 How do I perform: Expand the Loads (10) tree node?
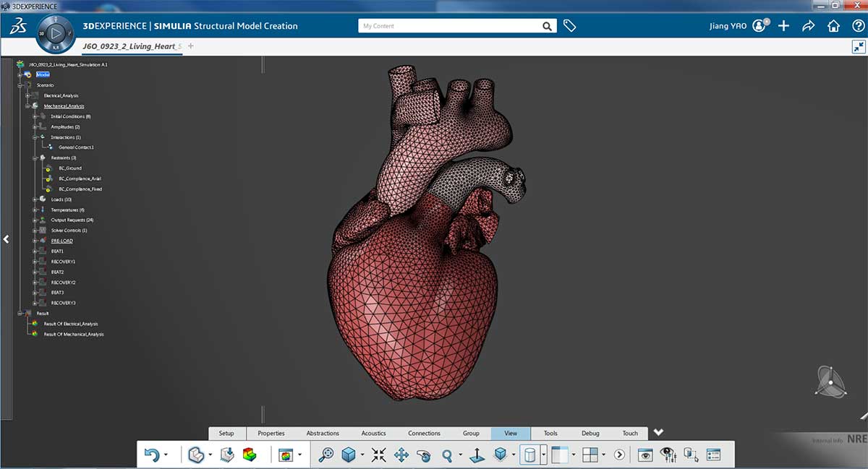pyautogui.click(x=35, y=199)
